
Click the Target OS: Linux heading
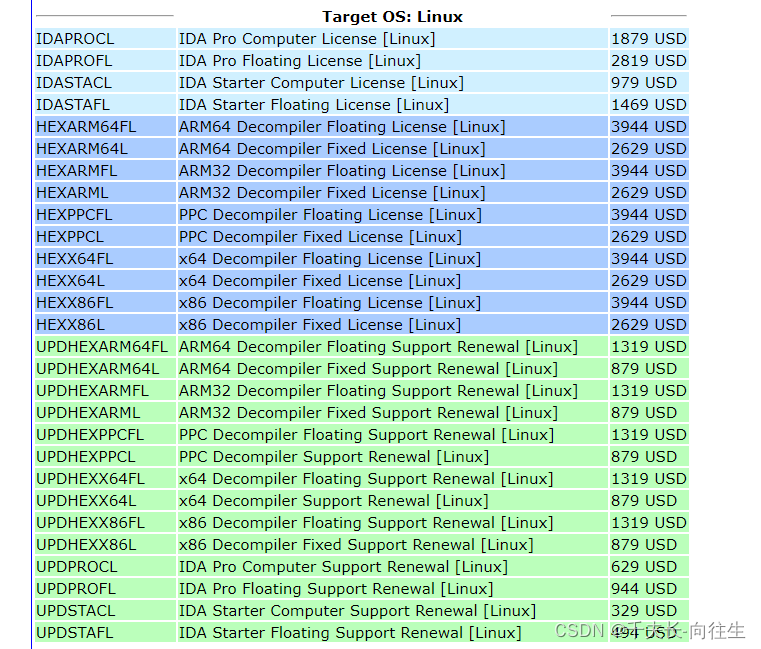pyautogui.click(x=392, y=17)
